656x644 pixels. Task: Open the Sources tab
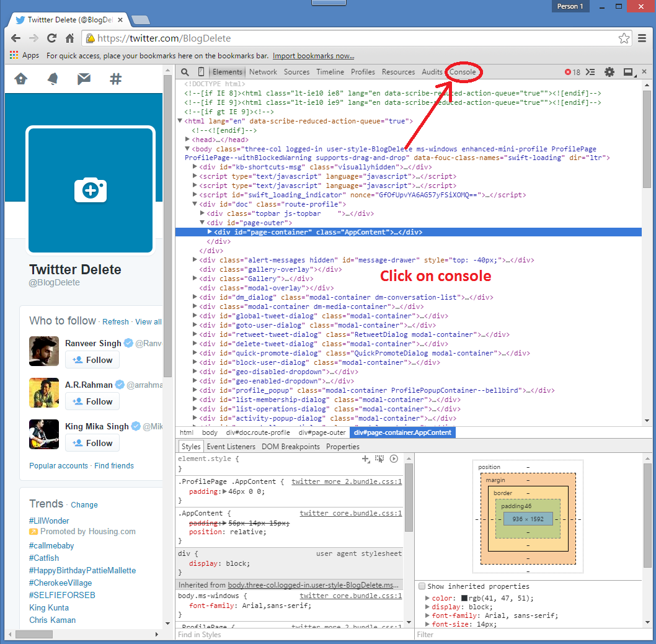coord(296,72)
